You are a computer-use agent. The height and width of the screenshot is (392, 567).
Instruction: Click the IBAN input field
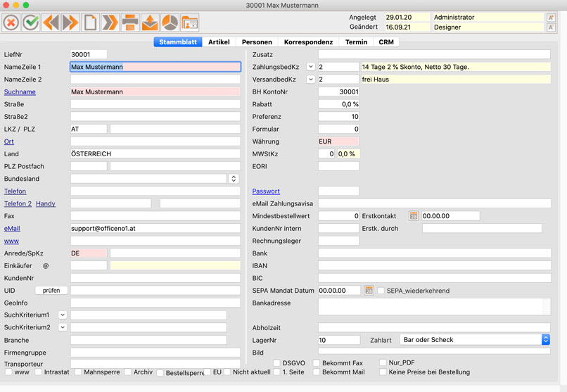(435, 266)
